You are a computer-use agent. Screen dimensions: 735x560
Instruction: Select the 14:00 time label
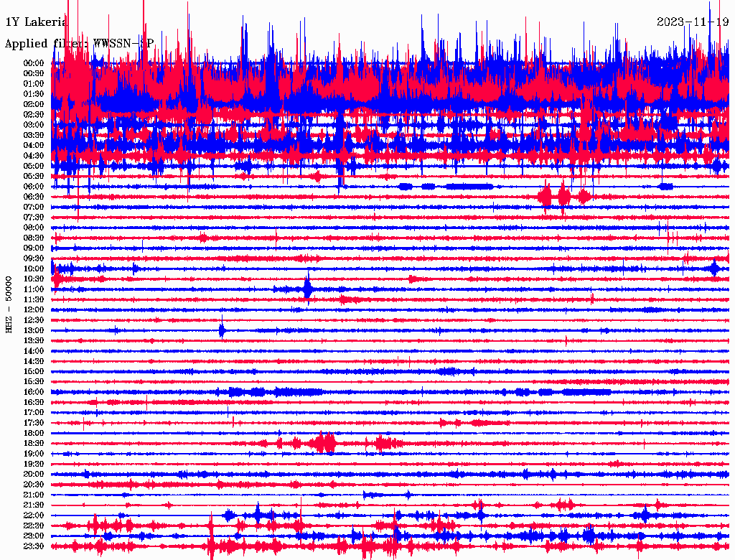pyautogui.click(x=34, y=351)
